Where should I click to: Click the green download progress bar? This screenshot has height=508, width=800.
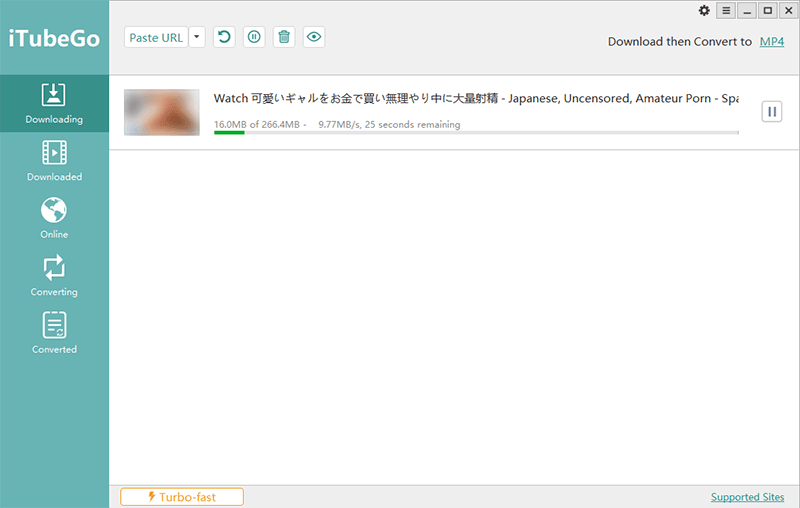[476, 133]
